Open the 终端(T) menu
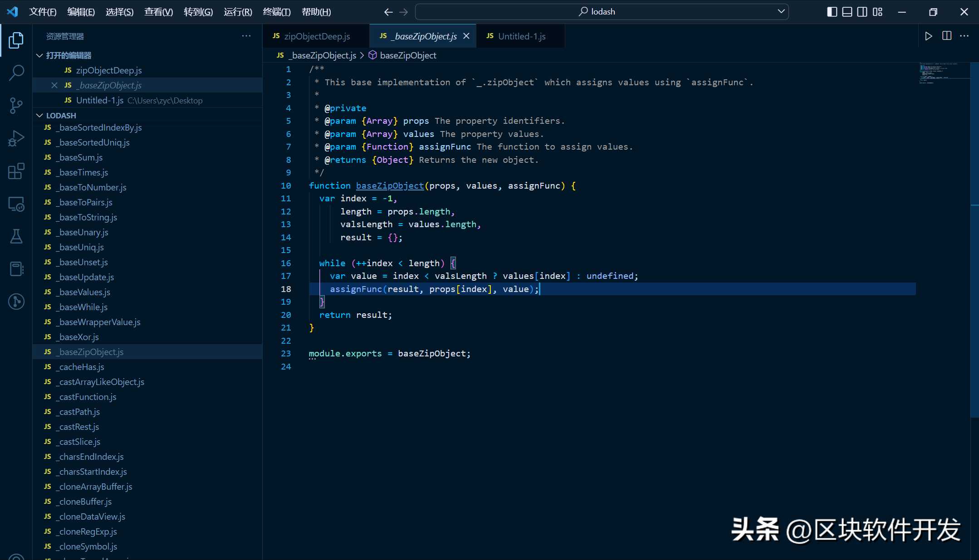 [x=277, y=12]
